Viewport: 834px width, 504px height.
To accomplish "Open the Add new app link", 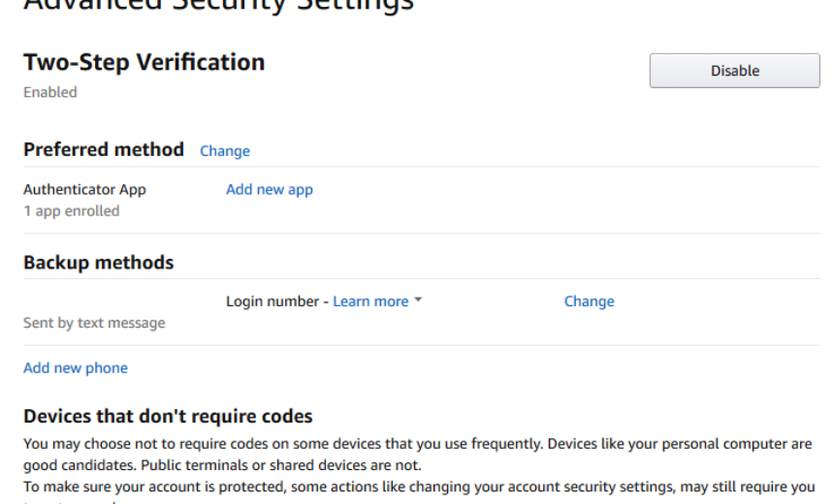I will (269, 189).
